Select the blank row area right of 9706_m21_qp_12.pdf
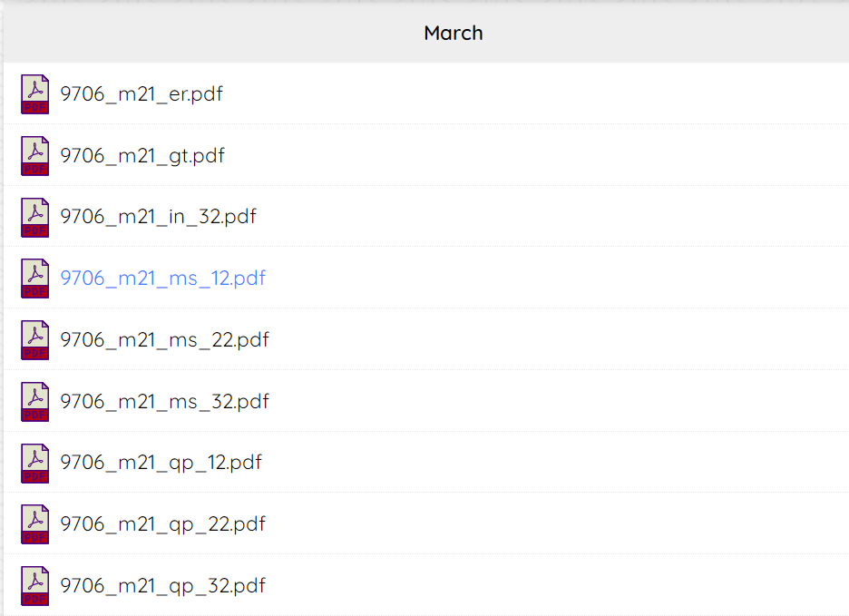 [x=555, y=462]
